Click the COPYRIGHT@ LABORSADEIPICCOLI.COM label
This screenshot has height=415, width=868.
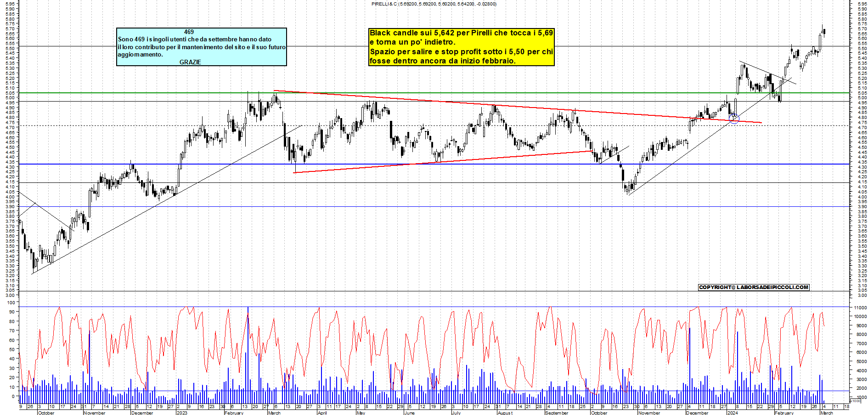[754, 287]
